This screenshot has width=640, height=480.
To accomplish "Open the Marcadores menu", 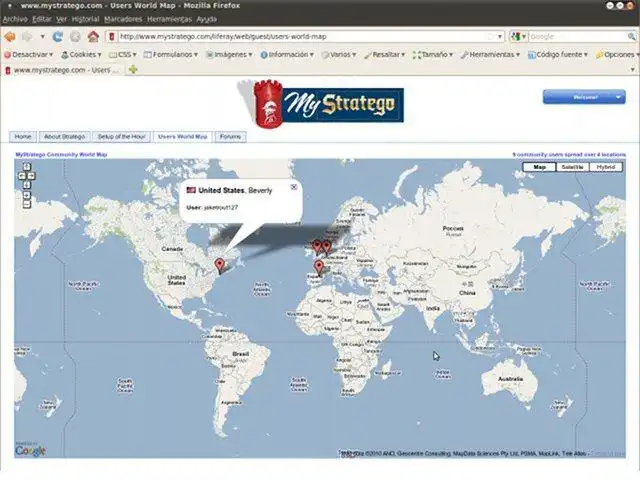I will [123, 19].
